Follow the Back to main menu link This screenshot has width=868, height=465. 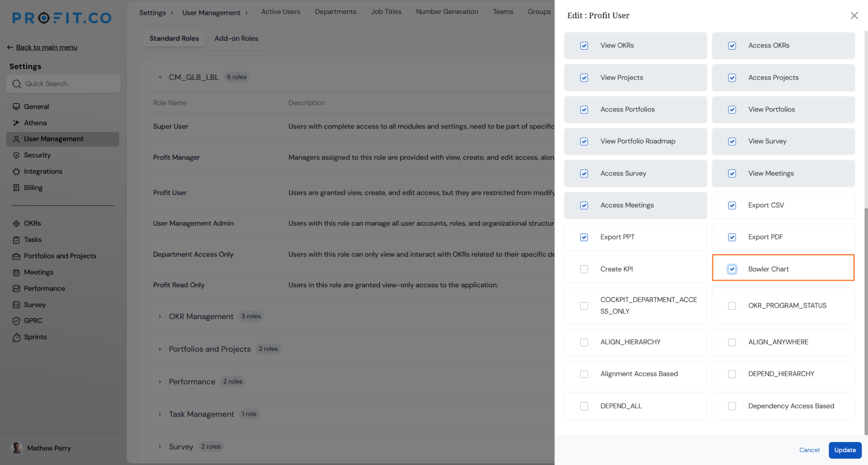(47, 47)
